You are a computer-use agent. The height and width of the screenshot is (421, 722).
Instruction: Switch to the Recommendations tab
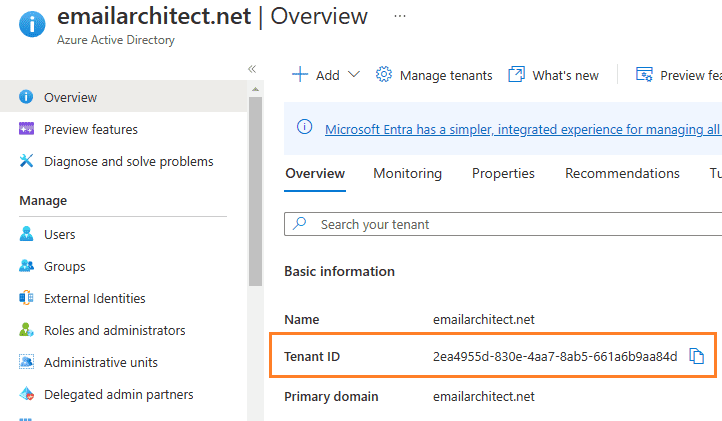[622, 173]
